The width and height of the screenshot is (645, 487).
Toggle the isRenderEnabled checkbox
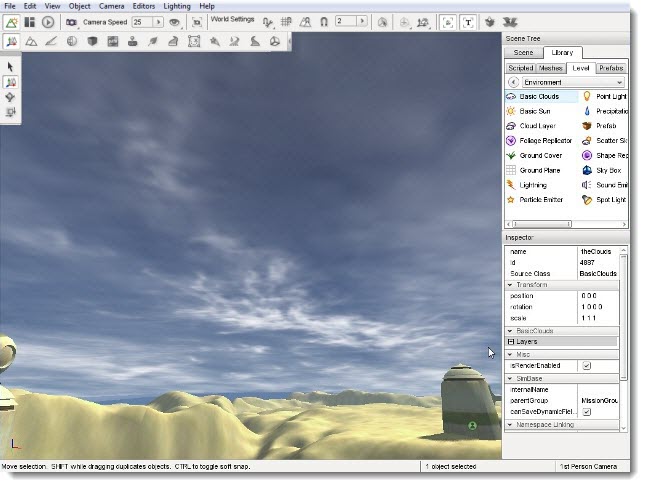coord(587,366)
